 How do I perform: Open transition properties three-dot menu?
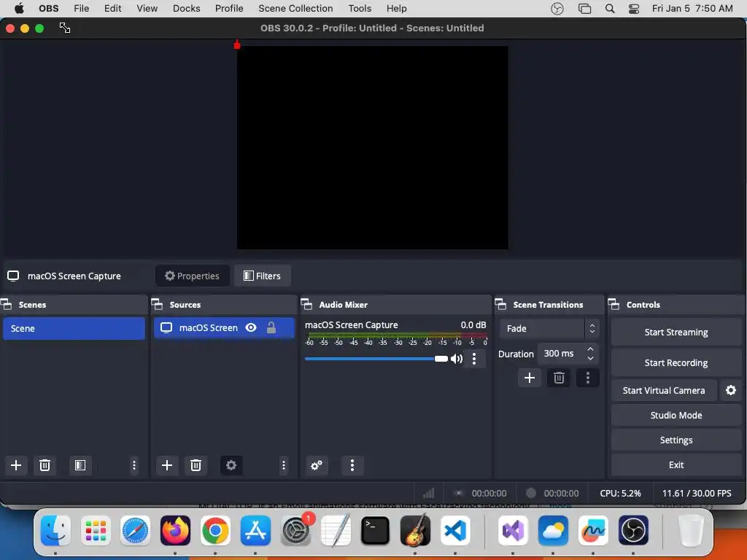point(588,378)
